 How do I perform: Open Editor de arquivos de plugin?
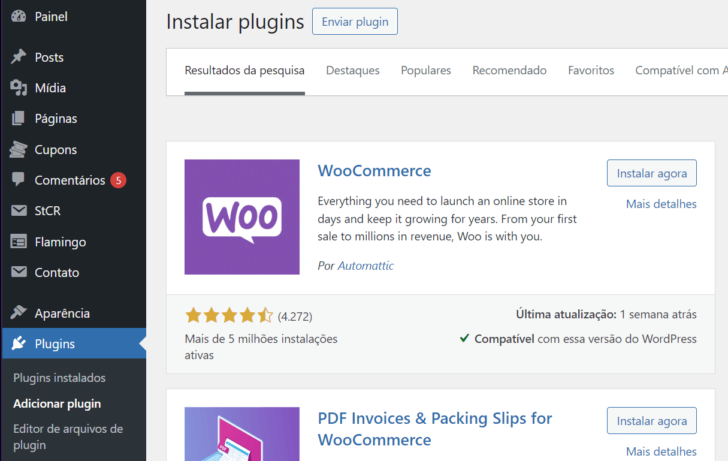pos(68,436)
